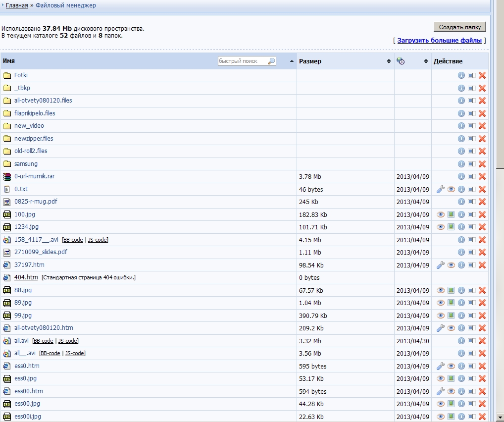
Task: Click the wrench edit icon for 0.txt
Action: coord(440,189)
